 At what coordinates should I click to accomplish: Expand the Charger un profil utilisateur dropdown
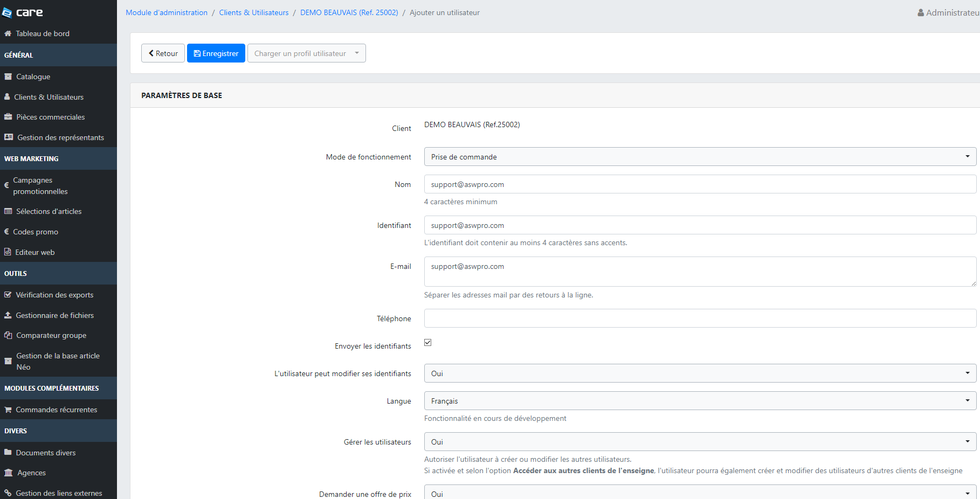[306, 53]
